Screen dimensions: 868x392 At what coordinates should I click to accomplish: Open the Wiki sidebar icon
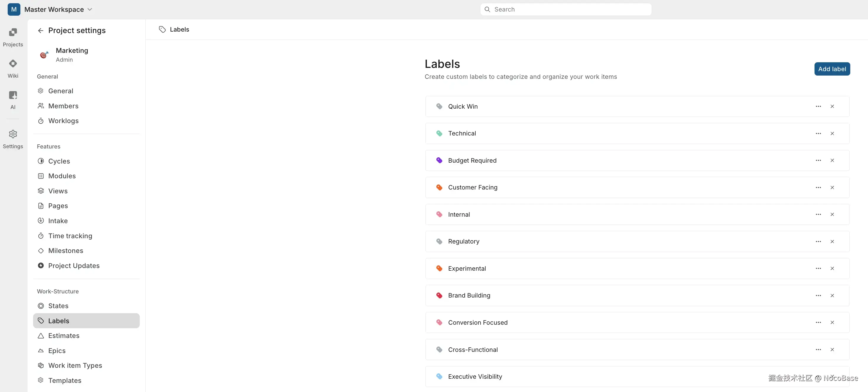click(x=13, y=68)
